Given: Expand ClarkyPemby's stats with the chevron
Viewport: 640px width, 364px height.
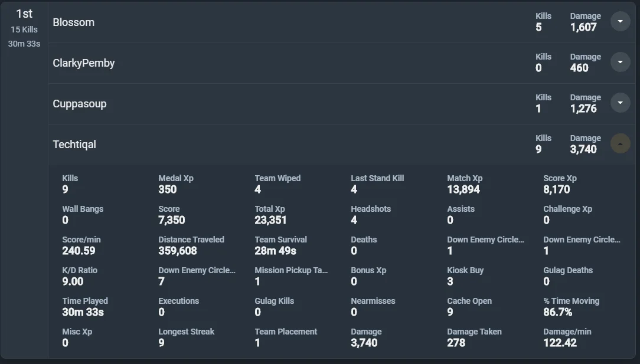Looking at the screenshot, I should (x=620, y=62).
